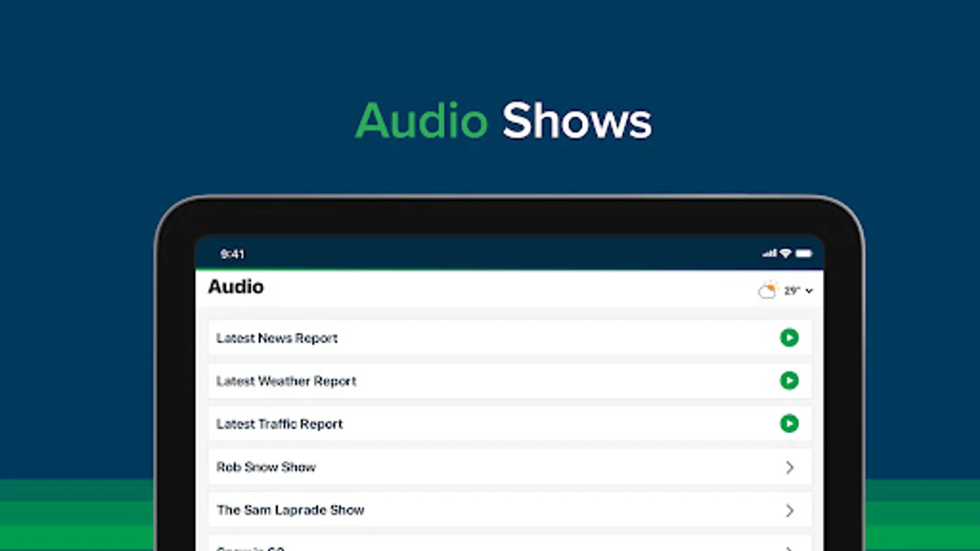Play the Latest News Report audio
Viewport: 980px width, 551px height.
point(789,337)
